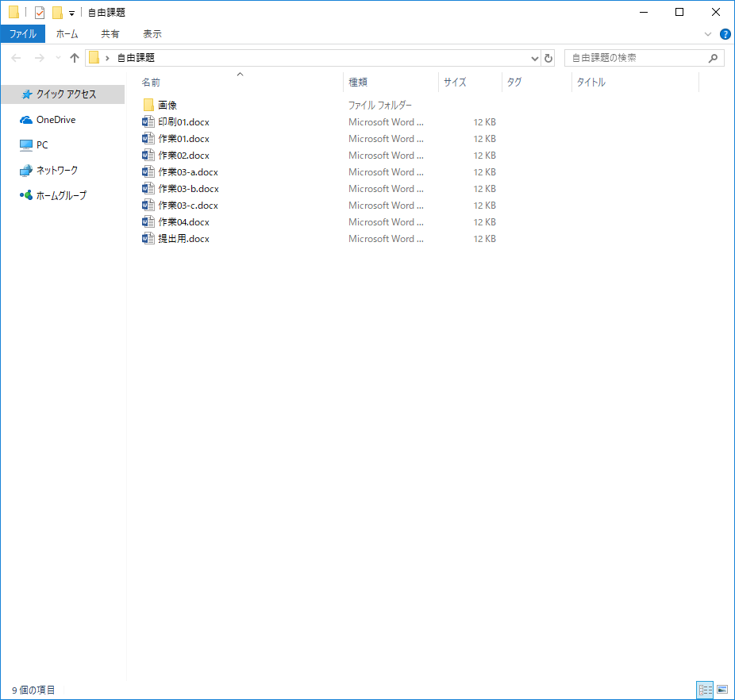Select the 提出用.docx Word file
This screenshot has width=735, height=700.
coord(183,239)
